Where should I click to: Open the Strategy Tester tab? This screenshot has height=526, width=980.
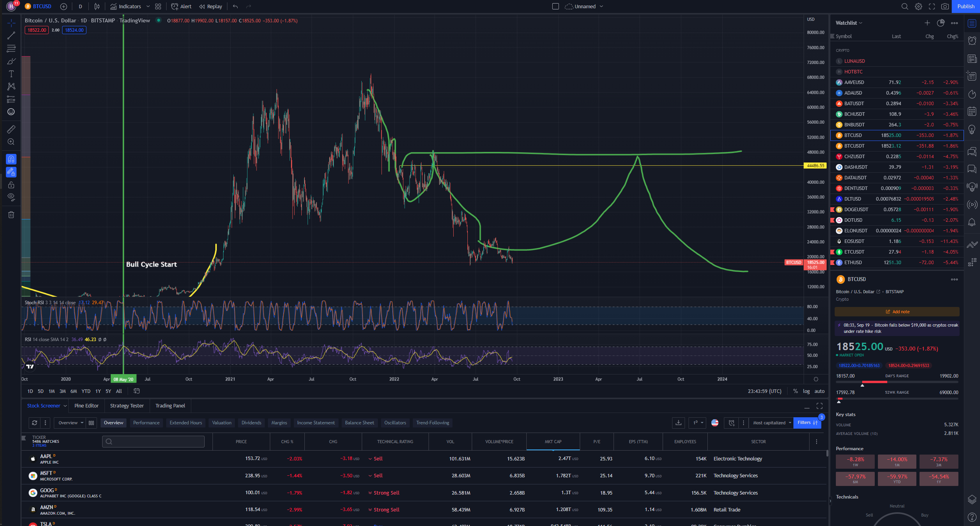pyautogui.click(x=127, y=405)
